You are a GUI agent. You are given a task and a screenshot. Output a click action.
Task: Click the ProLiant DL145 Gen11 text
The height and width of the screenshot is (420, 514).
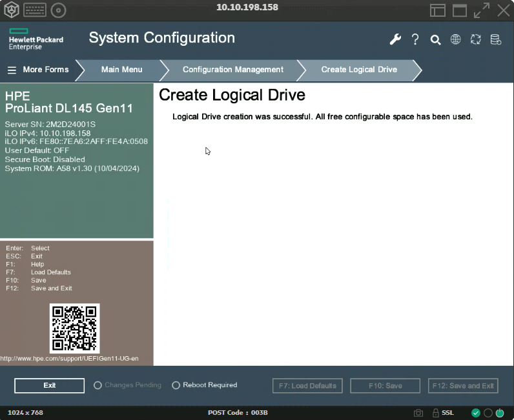[69, 108]
